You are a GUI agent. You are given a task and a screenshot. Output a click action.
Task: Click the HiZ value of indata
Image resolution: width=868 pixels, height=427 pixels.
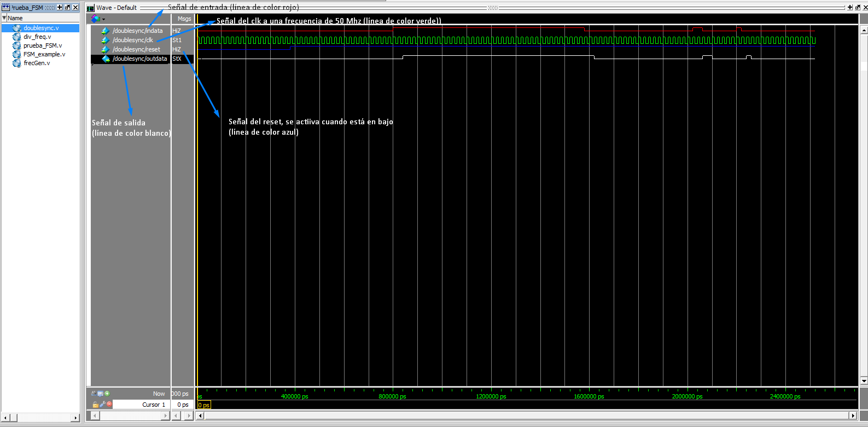point(176,31)
